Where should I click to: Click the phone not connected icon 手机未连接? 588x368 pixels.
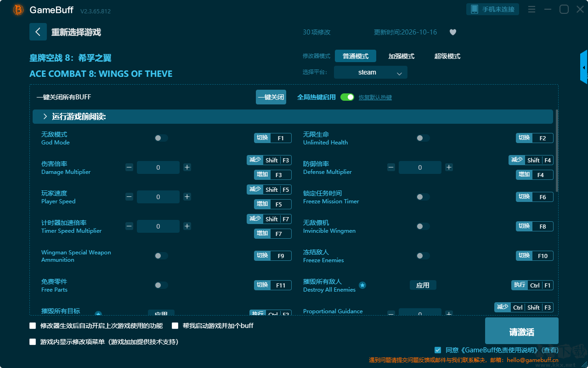[493, 9]
